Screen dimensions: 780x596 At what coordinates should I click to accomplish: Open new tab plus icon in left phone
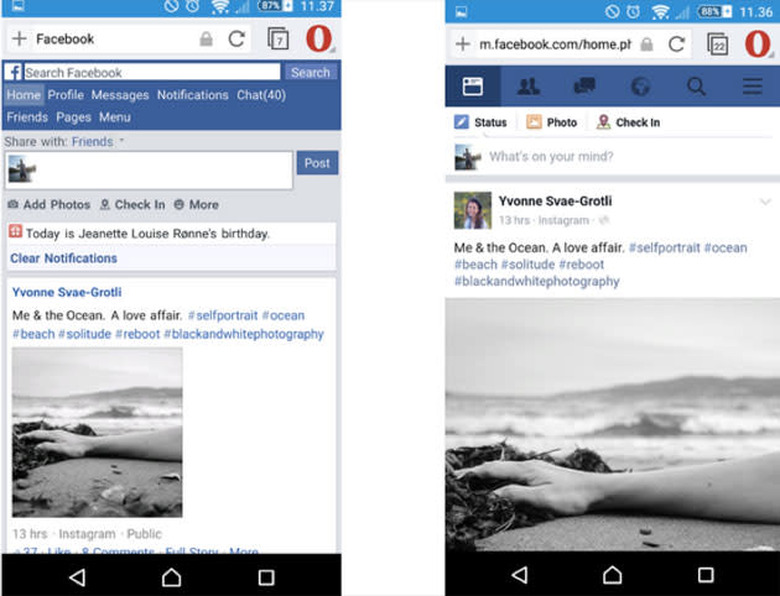click(x=19, y=39)
